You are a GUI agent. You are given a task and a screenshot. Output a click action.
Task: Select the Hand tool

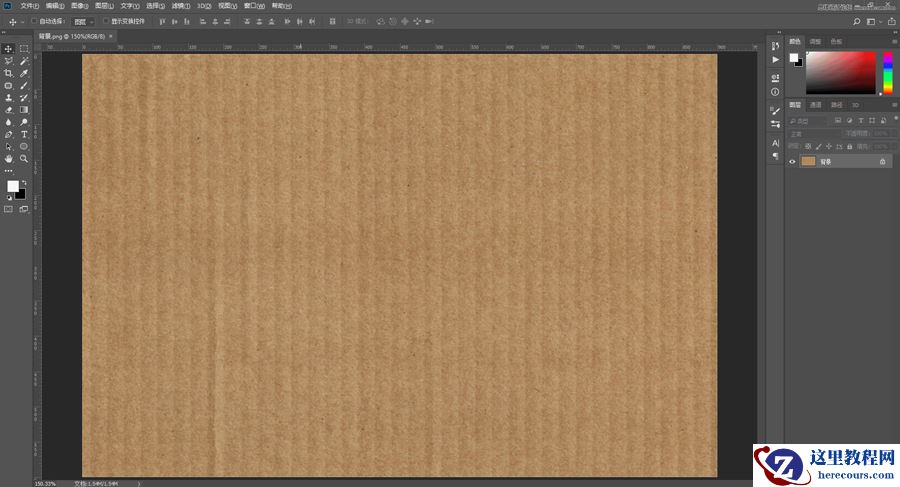coord(9,158)
